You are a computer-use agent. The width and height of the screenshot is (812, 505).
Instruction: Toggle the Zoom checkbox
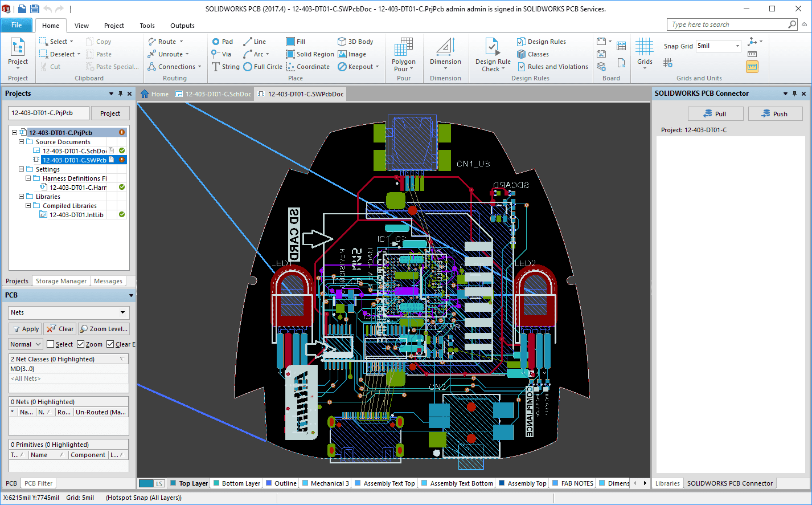coord(81,344)
